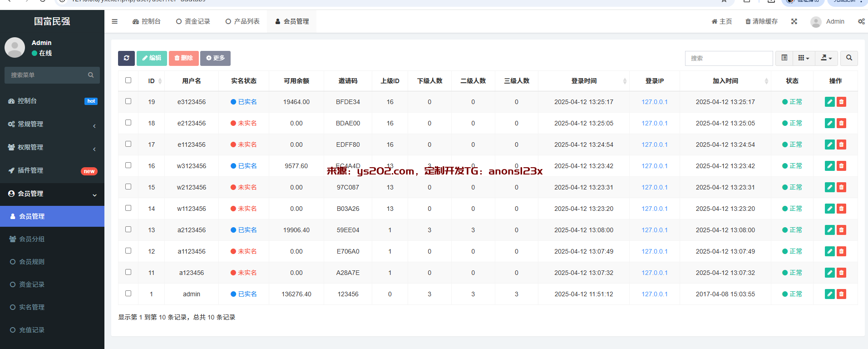Toggle the table card view icon
The image size is (868, 349).
click(x=784, y=58)
